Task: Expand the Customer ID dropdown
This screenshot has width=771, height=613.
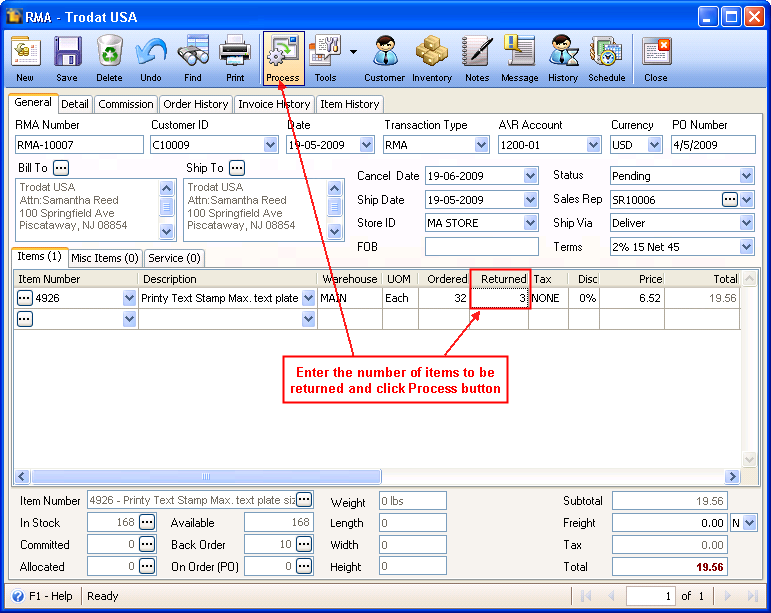Action: 270,145
